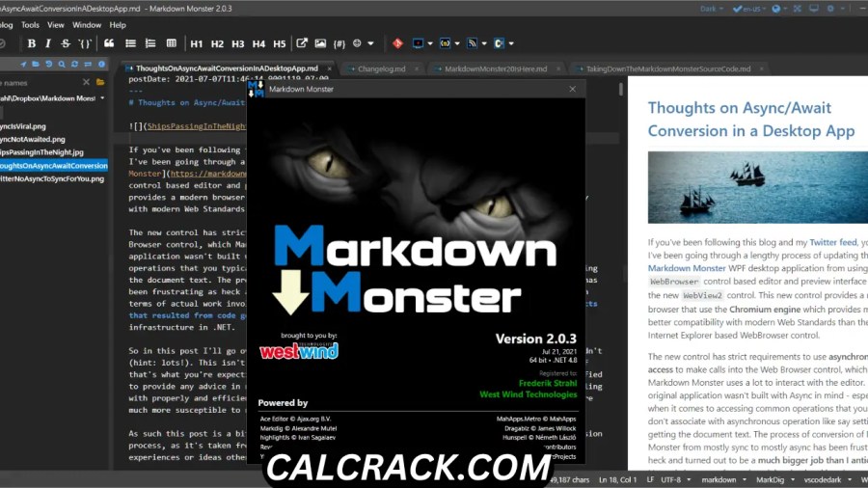Apply italic formatting
868x488 pixels.
click(48, 43)
